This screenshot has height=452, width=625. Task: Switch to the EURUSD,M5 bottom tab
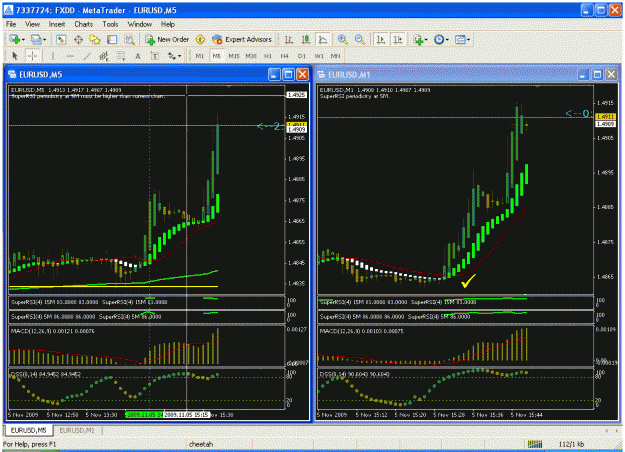(28, 430)
